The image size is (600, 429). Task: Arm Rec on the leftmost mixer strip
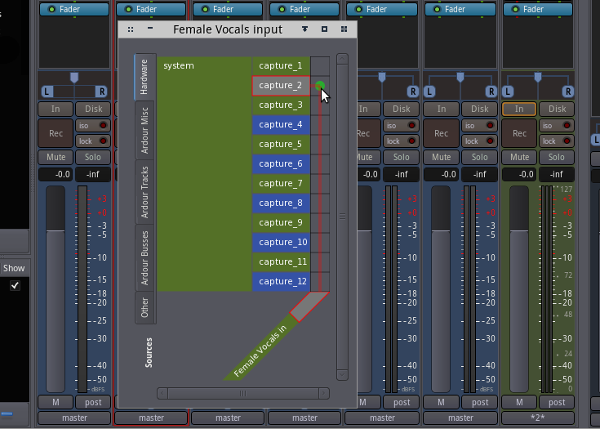(x=55, y=133)
